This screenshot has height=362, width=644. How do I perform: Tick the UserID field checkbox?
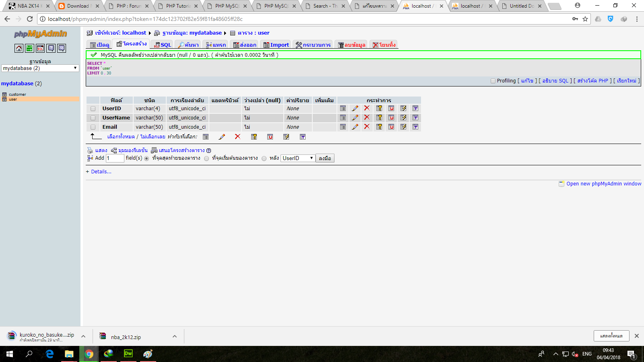(x=93, y=109)
